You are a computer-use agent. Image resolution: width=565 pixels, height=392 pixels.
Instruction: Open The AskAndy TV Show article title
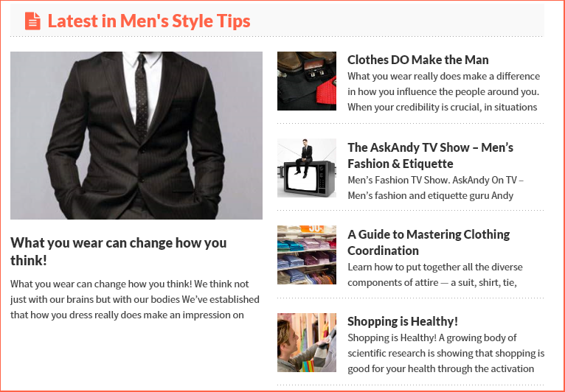430,155
